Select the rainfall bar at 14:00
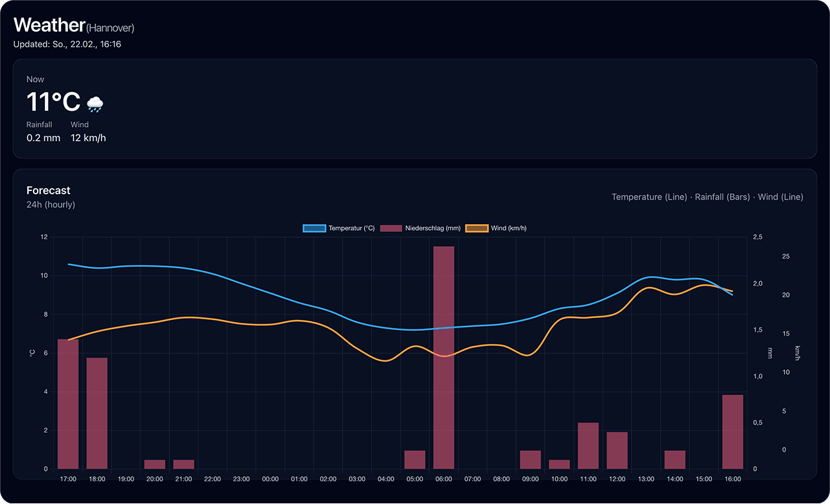 click(674, 459)
